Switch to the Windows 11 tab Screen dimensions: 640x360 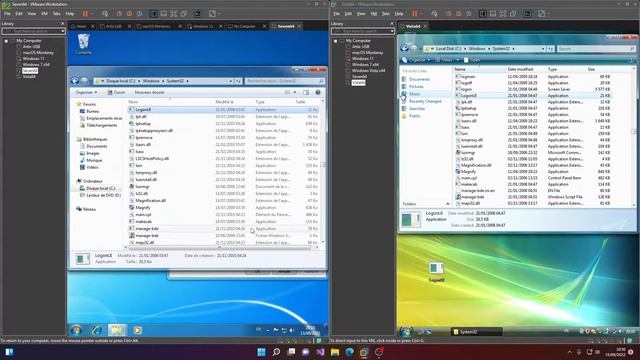(x=203, y=26)
